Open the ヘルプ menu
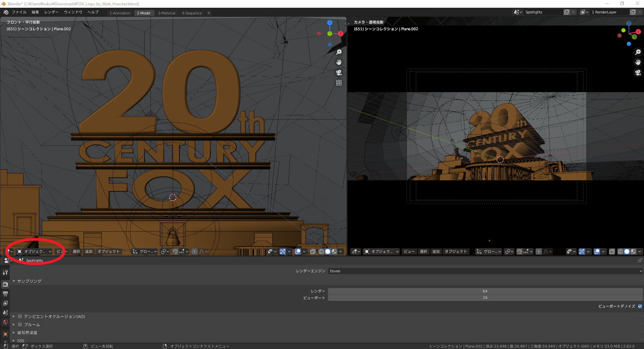644x349 pixels. tap(93, 12)
